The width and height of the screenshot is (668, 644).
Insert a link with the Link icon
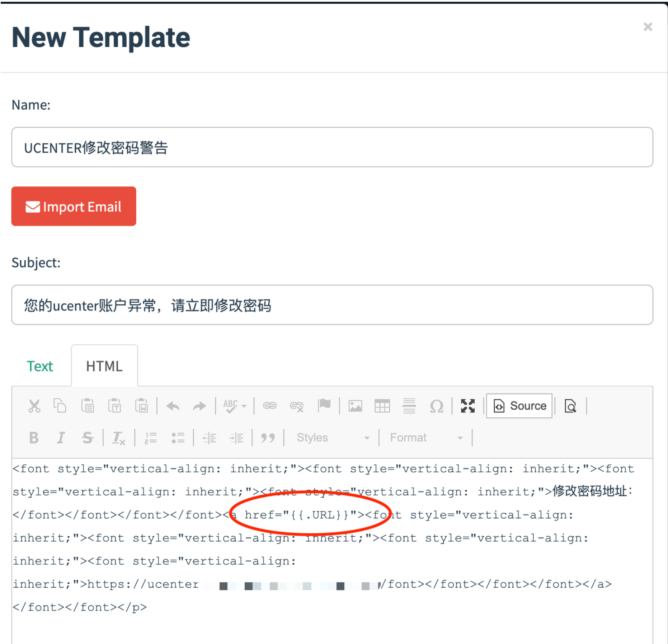[x=270, y=406]
